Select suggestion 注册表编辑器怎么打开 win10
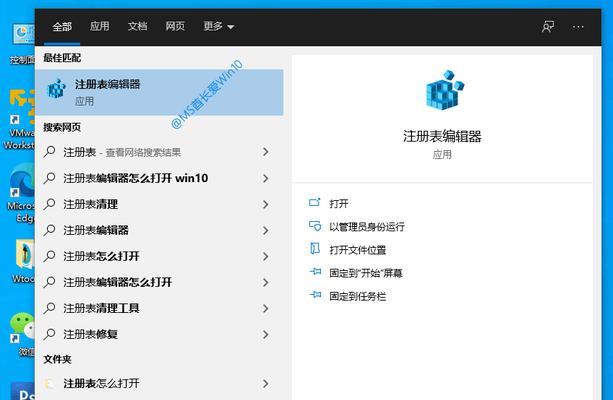This screenshot has height=400, width=613. [136, 178]
